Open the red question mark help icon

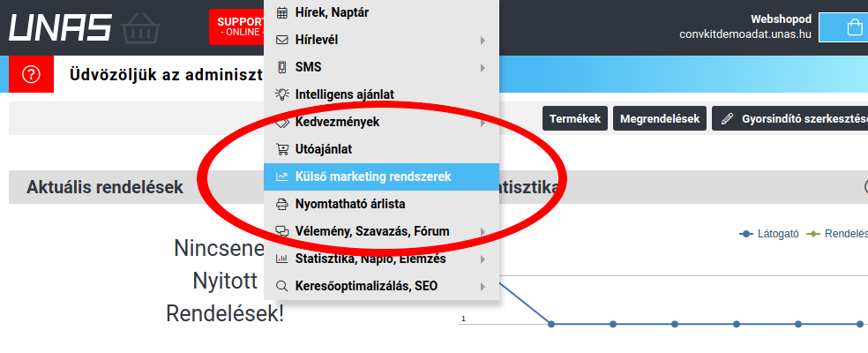click(x=31, y=74)
